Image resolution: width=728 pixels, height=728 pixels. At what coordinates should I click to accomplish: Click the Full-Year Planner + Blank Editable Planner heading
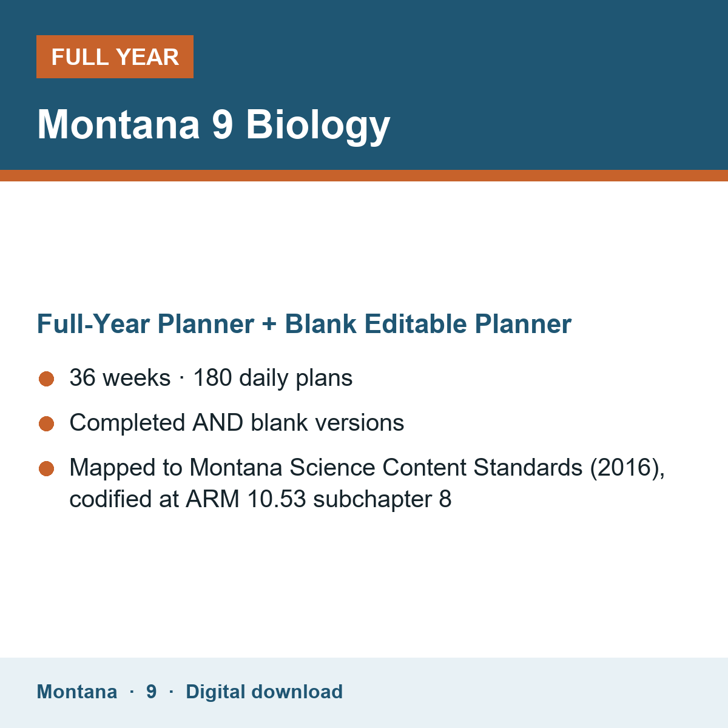304,324
